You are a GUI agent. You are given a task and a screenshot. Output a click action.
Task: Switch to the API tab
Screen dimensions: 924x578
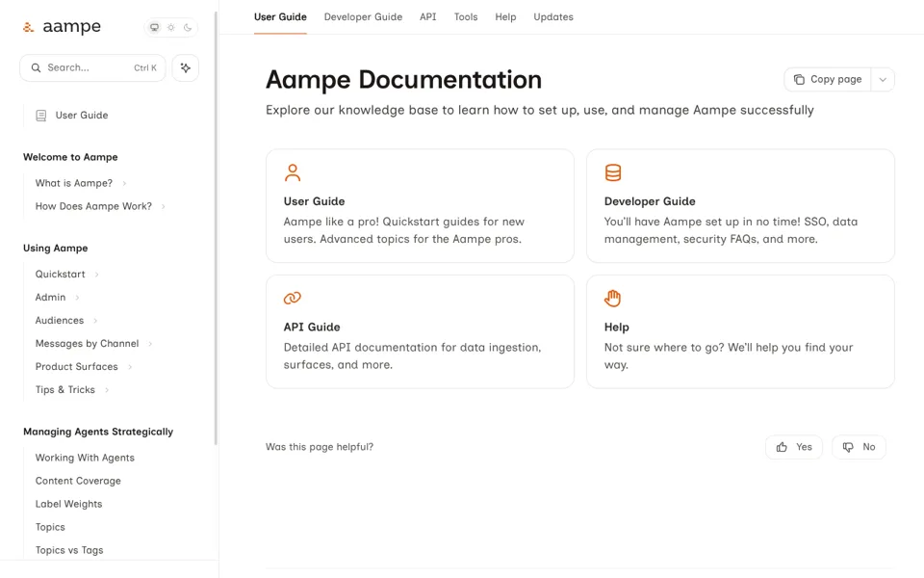click(x=427, y=17)
